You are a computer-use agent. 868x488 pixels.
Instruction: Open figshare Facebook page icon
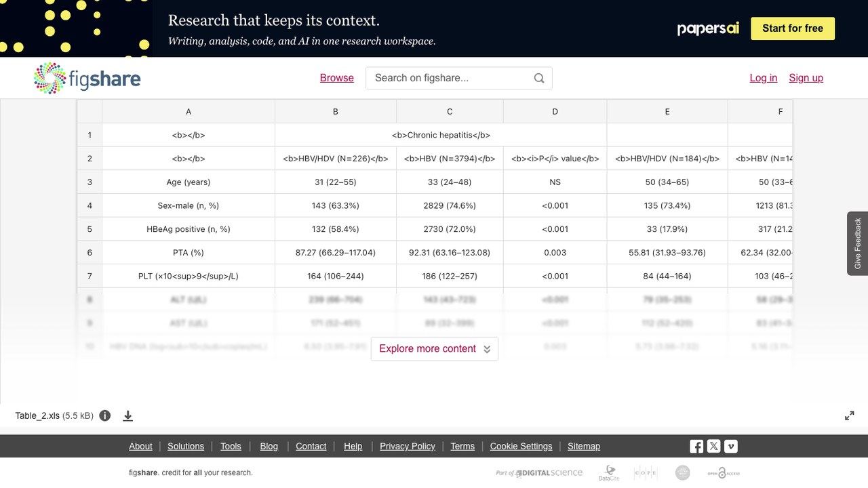coord(696,446)
